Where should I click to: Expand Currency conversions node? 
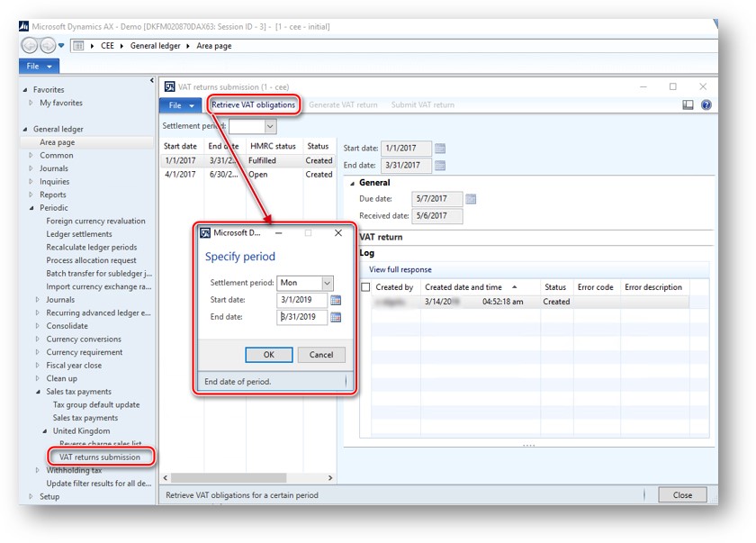38,339
